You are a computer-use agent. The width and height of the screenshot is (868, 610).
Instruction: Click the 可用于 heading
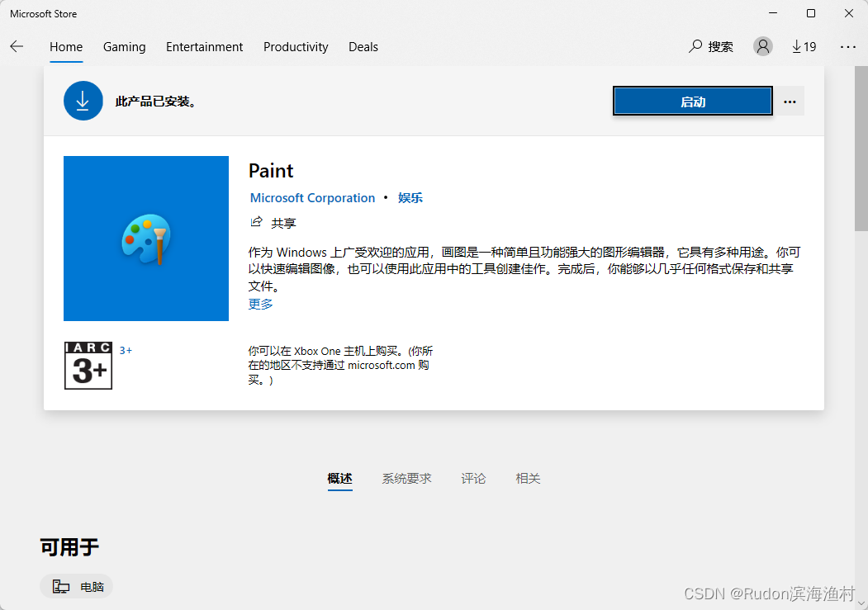coord(69,547)
